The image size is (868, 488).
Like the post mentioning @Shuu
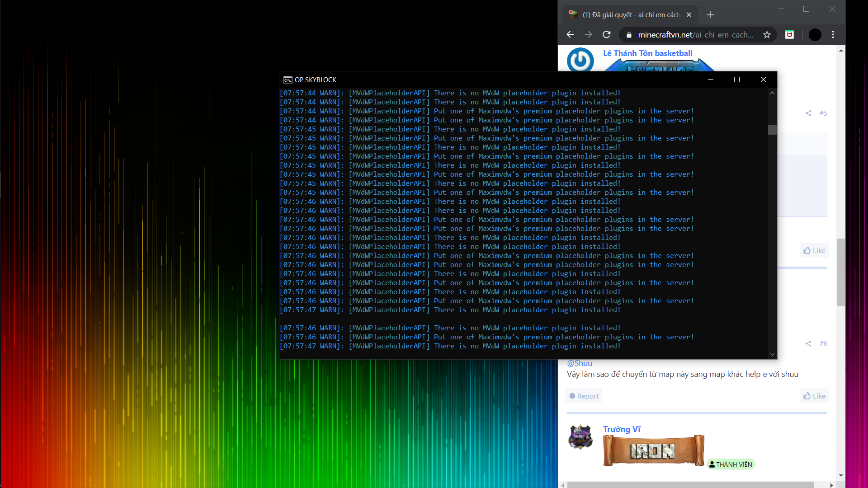[x=814, y=396]
